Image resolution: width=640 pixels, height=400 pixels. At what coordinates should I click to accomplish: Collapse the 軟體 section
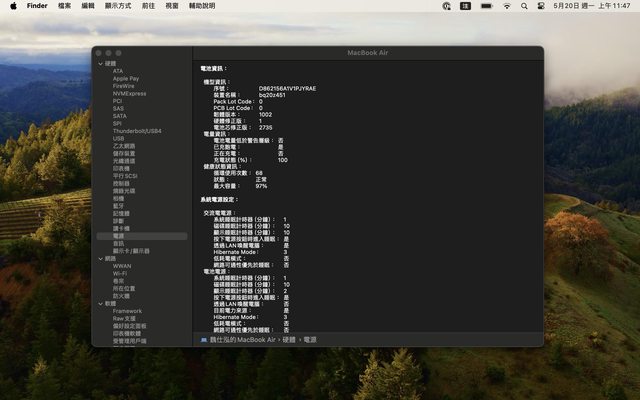(x=99, y=303)
